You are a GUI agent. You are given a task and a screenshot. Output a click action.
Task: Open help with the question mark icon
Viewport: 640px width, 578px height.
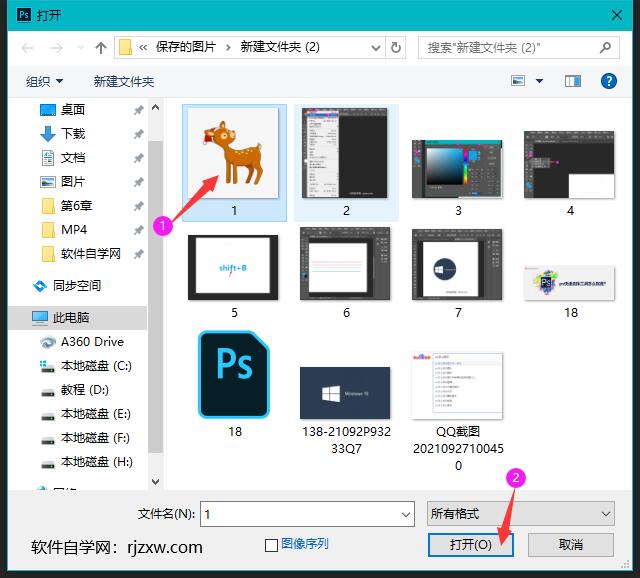609,81
